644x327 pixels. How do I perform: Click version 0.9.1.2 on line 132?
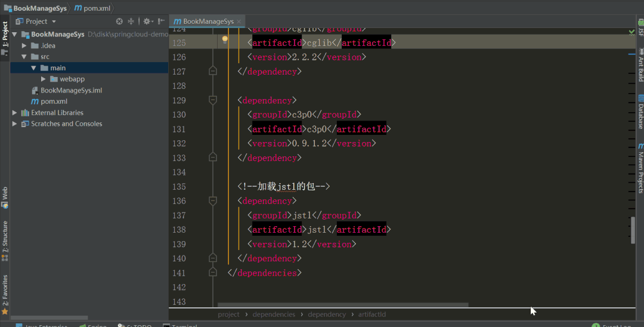[309, 143]
